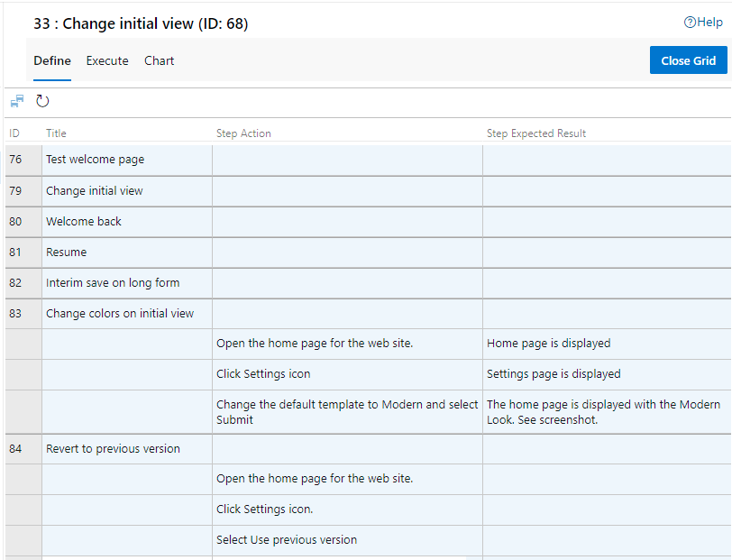This screenshot has height=560, width=732.
Task: Click the save test cases icon
Action: (x=17, y=101)
